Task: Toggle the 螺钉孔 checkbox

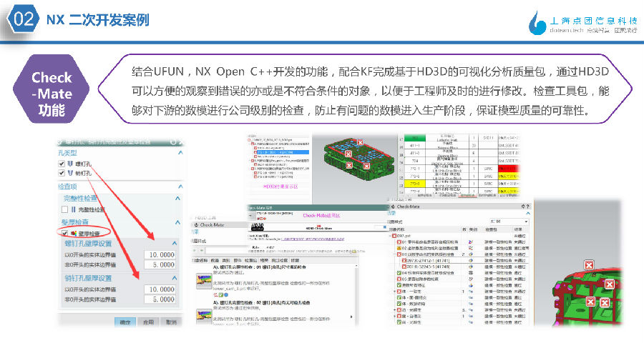Action: pos(61,164)
